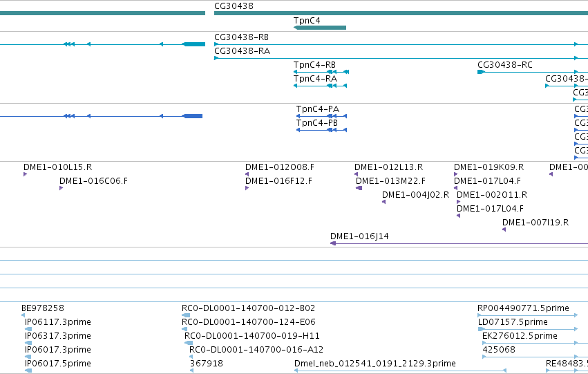Select EST IP06317.3prime
The image size is (588, 374).
coord(58,336)
